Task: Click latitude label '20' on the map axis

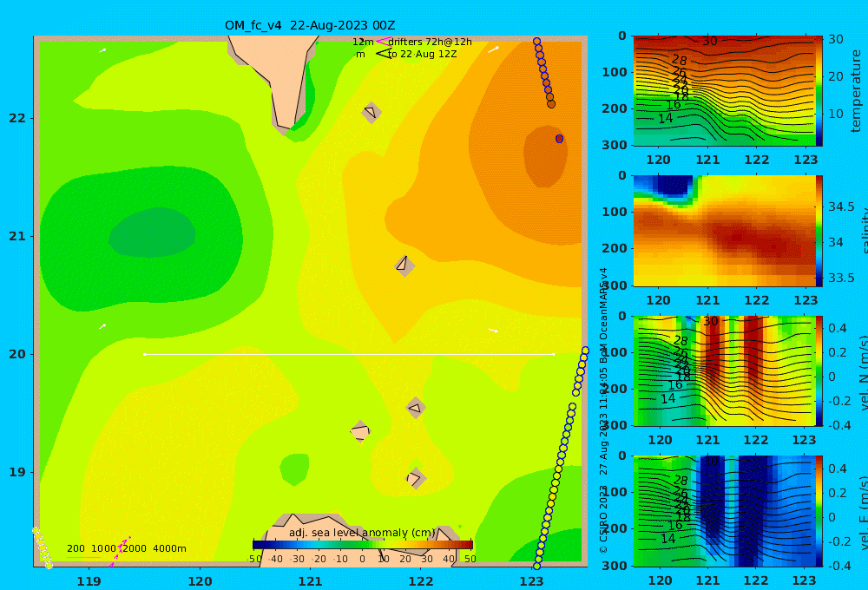Action: coord(17,354)
